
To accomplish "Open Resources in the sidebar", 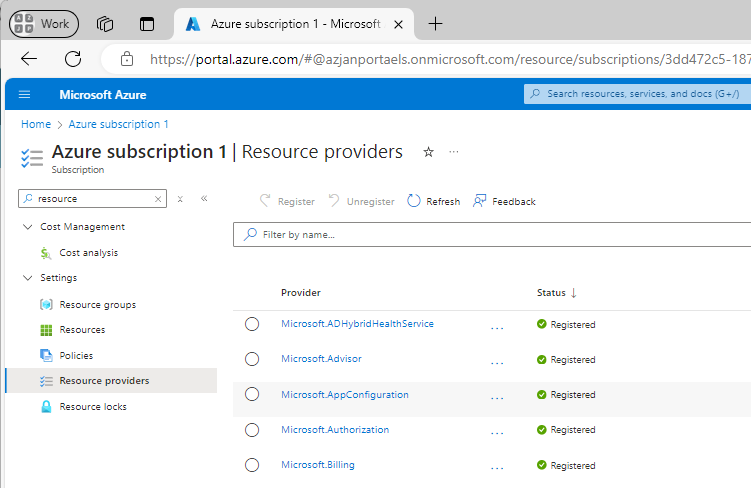I will (x=82, y=330).
